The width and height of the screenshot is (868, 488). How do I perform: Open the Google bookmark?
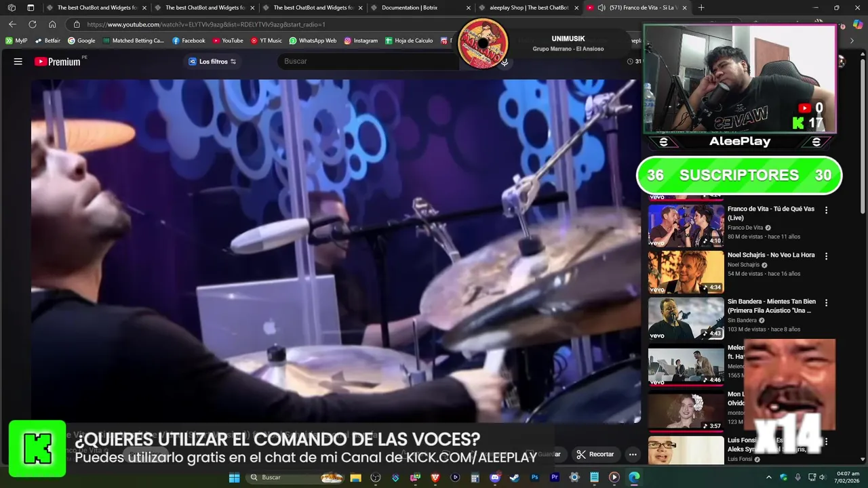(x=81, y=41)
